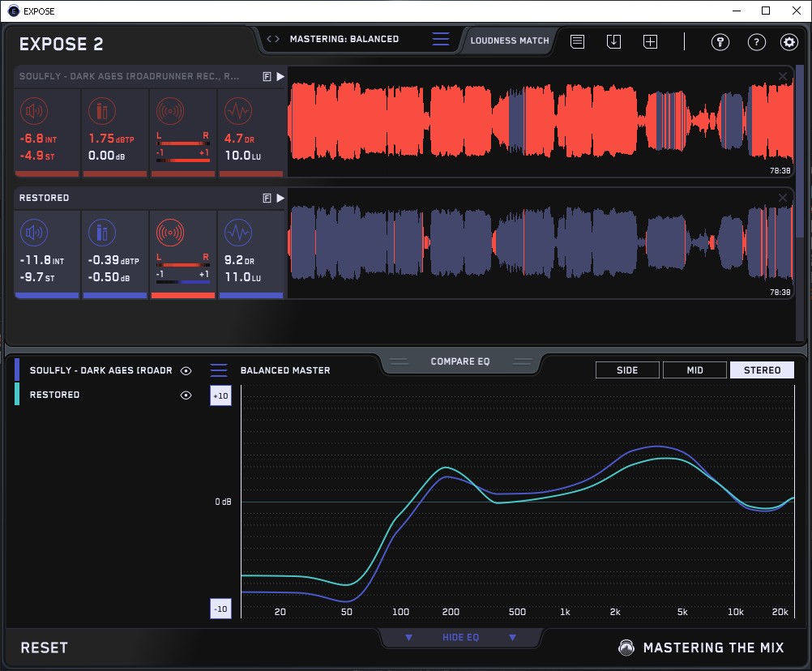Click the file icon on the Restored track header
The image size is (812, 671).
click(267, 199)
